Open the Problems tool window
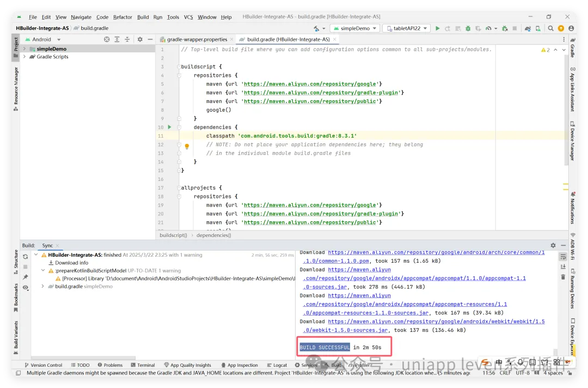 point(110,365)
